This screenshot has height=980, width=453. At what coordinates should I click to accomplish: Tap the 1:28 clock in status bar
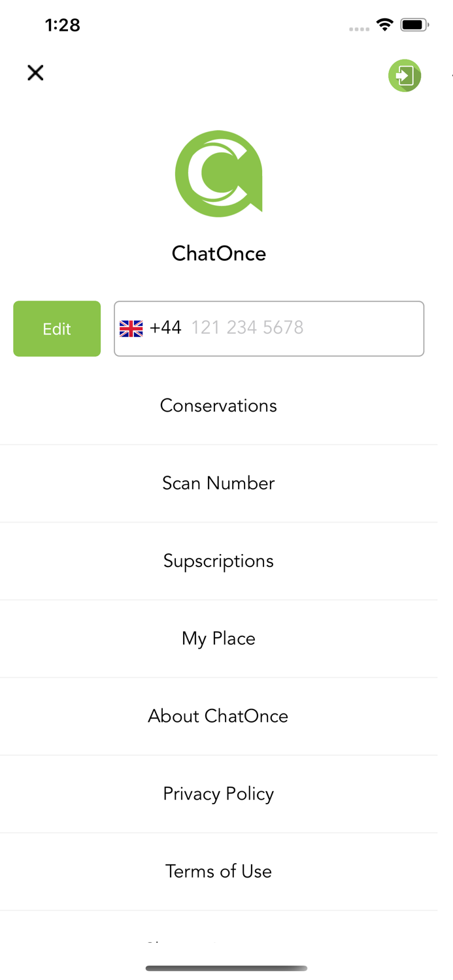tap(63, 25)
